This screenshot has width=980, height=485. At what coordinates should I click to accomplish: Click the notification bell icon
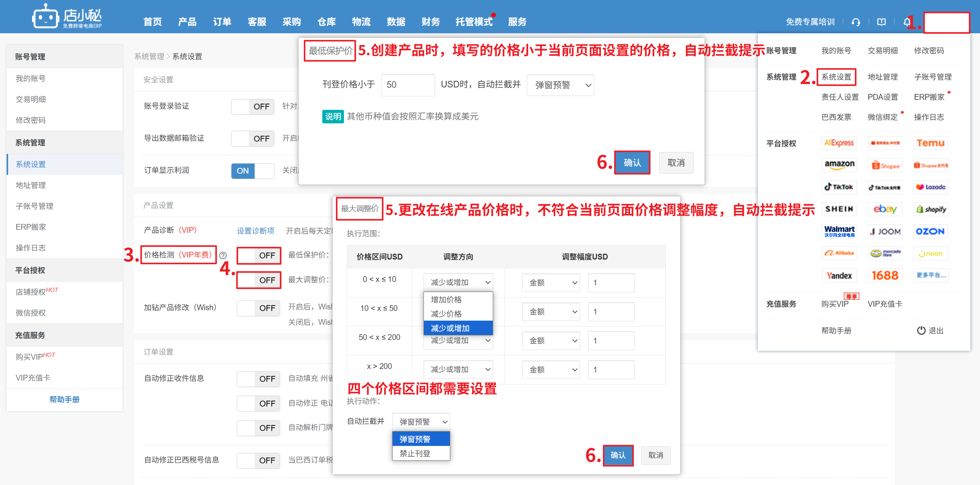(907, 22)
